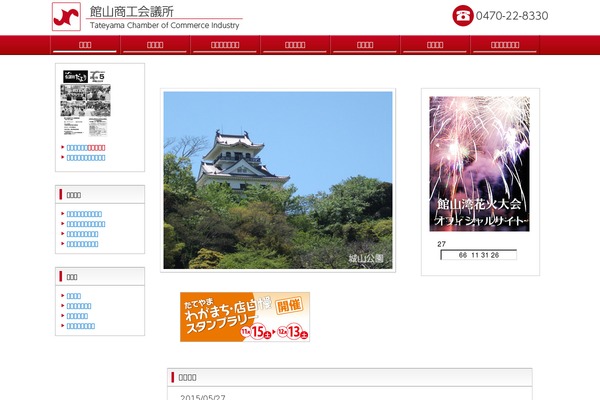Click the red Tateyama Chamber logo icon
600x400 pixels.
66,16
